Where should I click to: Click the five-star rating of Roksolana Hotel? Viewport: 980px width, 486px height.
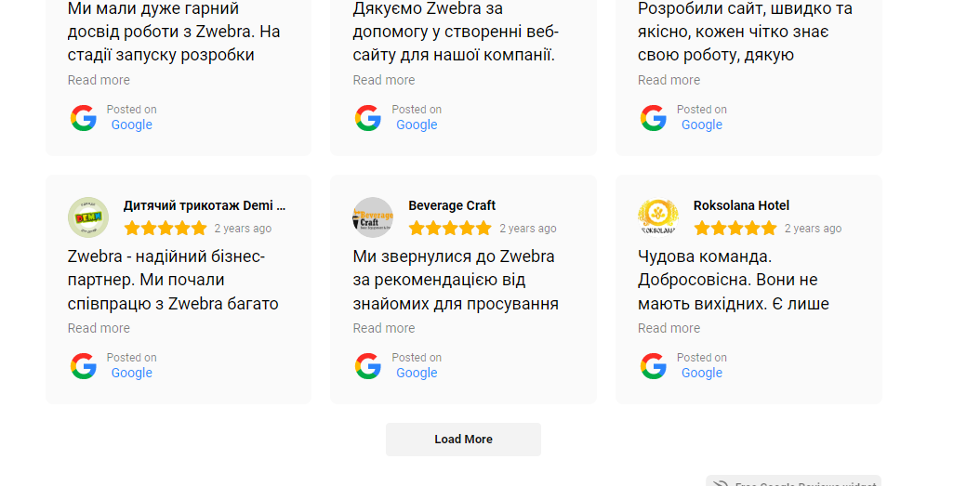coord(735,229)
